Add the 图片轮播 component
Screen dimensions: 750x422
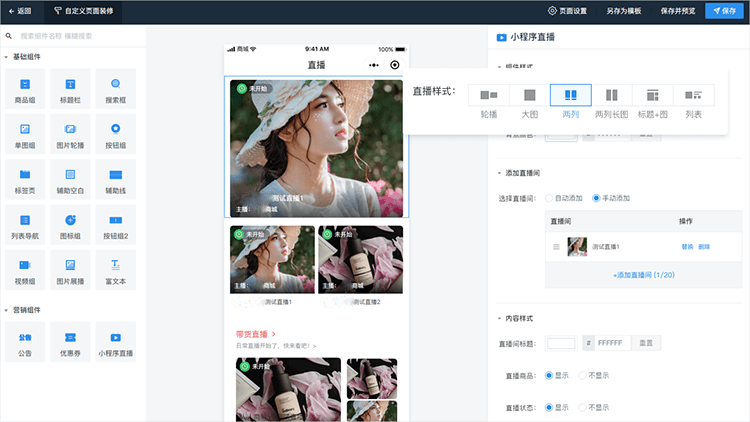69,134
